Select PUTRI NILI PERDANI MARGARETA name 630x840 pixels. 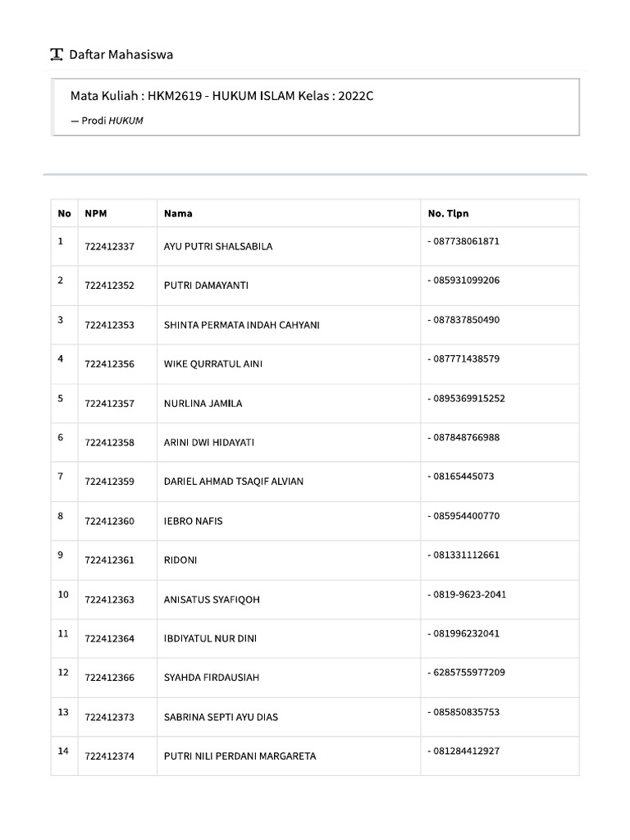(240, 756)
